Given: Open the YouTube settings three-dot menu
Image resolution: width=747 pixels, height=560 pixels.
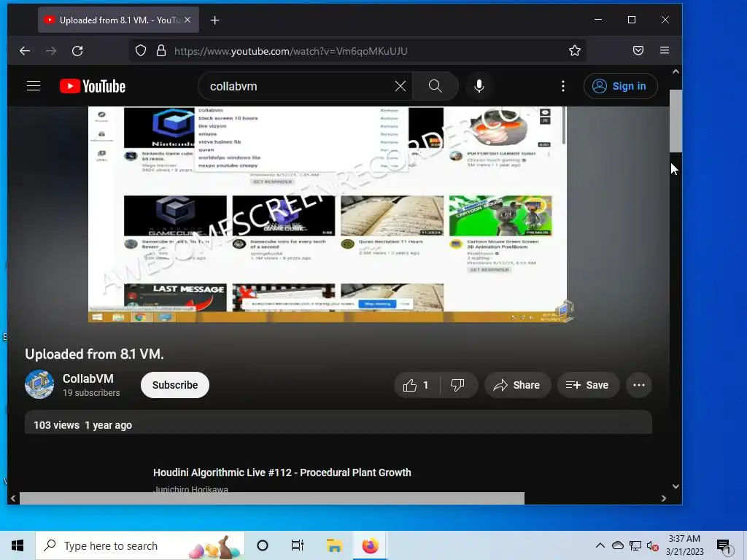Looking at the screenshot, I should pos(563,86).
